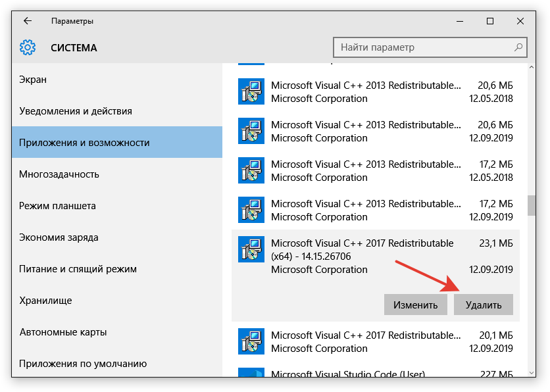Select the Visual C++ 2013 entry sized 17,2 МБ dated 12.09.2019
The width and height of the screenshot is (550, 392).
tap(375, 210)
